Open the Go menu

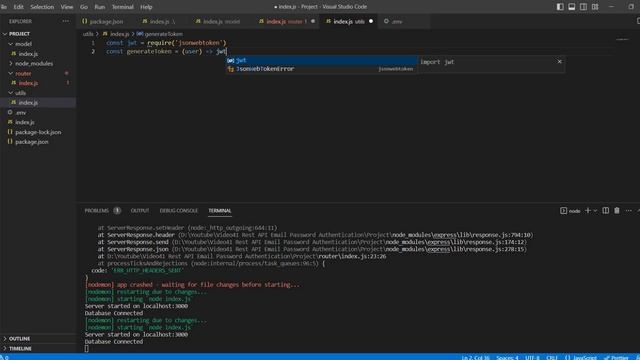pos(84,7)
